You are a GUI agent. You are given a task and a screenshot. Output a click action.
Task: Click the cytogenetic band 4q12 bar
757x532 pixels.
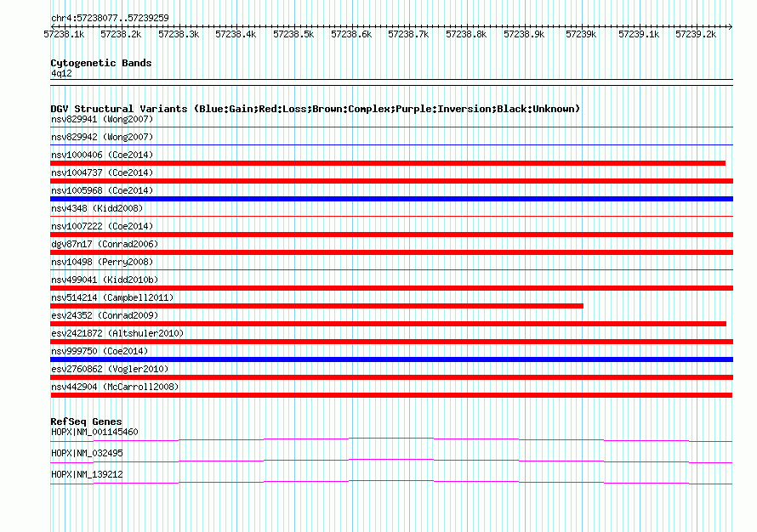(x=391, y=82)
